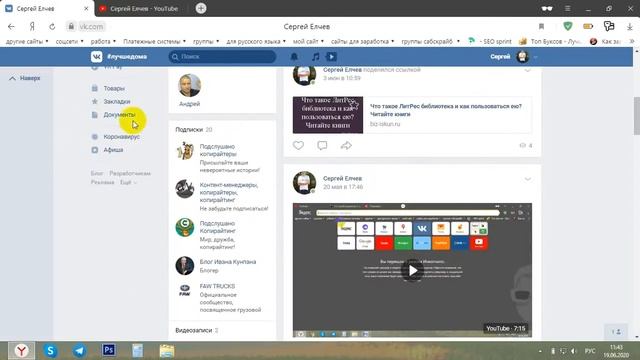Click the bookmark icon in address bar
640x360 pixels.
pos(542,27)
